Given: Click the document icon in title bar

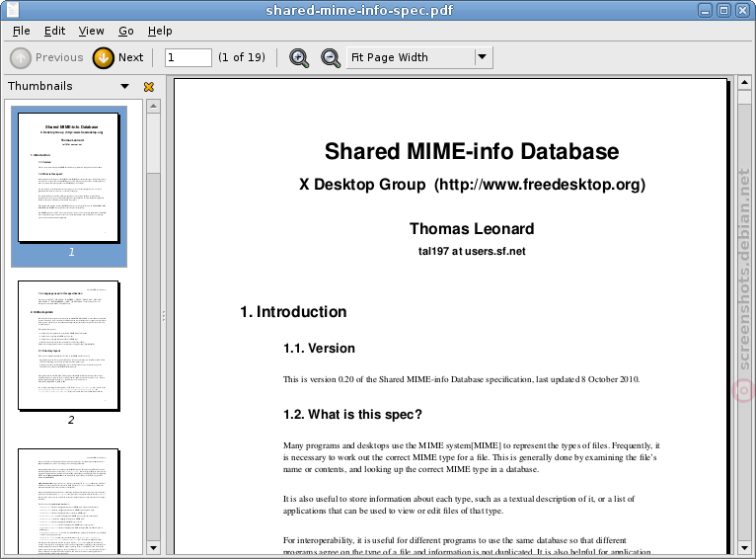Looking at the screenshot, I should point(13,10).
